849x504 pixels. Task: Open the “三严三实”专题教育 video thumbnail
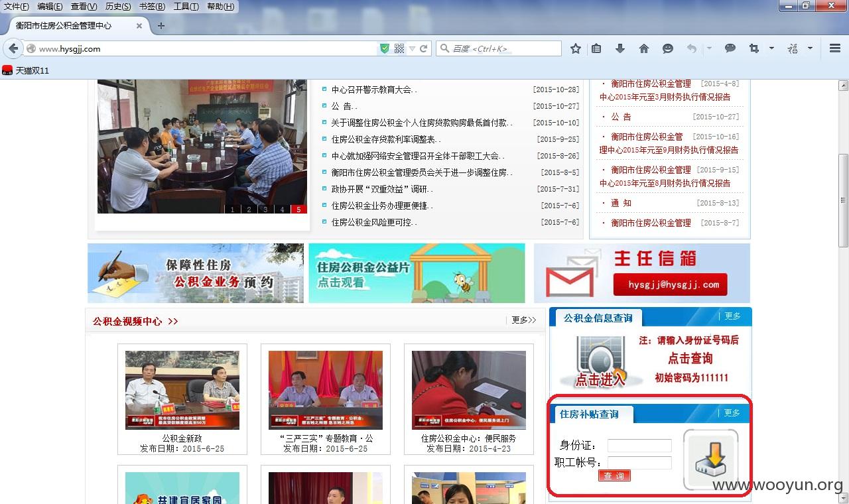coord(326,390)
